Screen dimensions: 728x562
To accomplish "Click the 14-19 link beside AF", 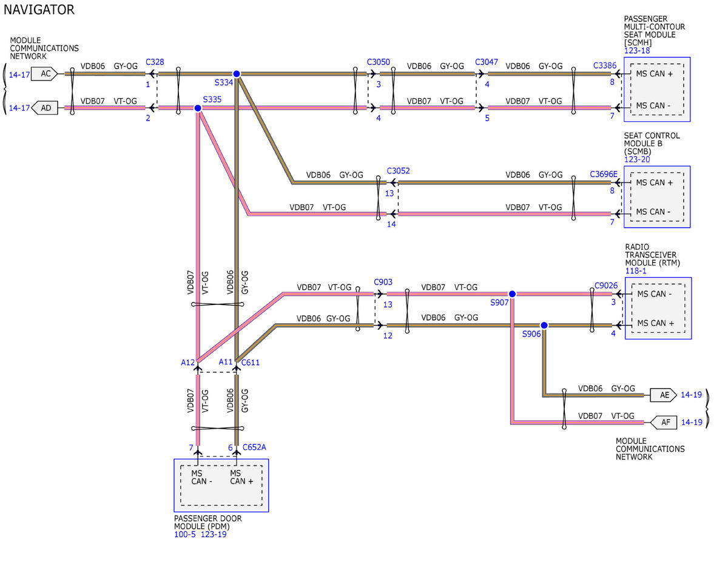I will 692,421.
